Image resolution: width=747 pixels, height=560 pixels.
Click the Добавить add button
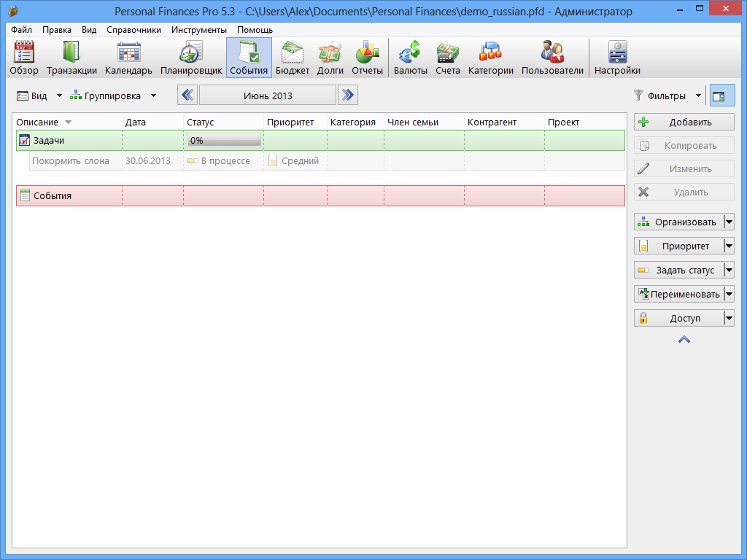(x=684, y=122)
